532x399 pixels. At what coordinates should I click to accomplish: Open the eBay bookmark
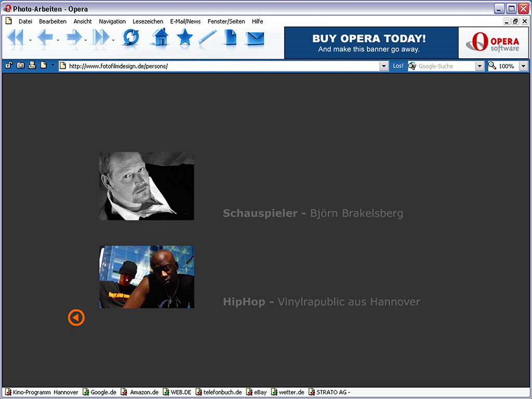(257, 392)
